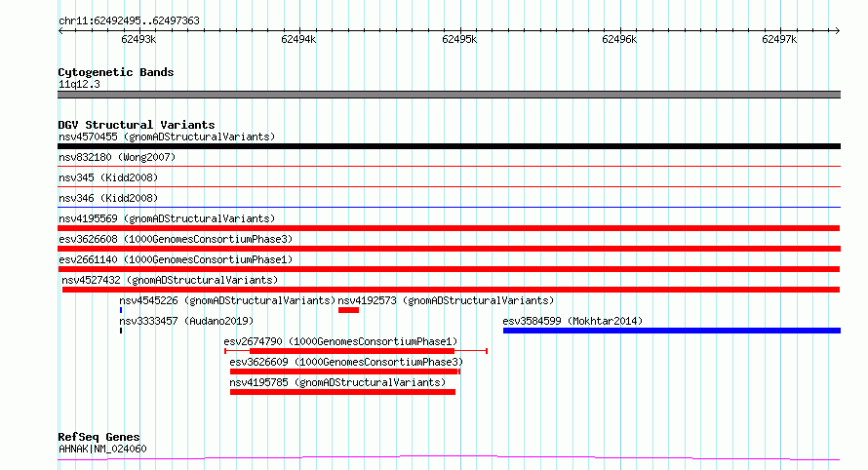Select the nsv832180 (Wong2007) label
The image size is (868, 470).
click(117, 157)
